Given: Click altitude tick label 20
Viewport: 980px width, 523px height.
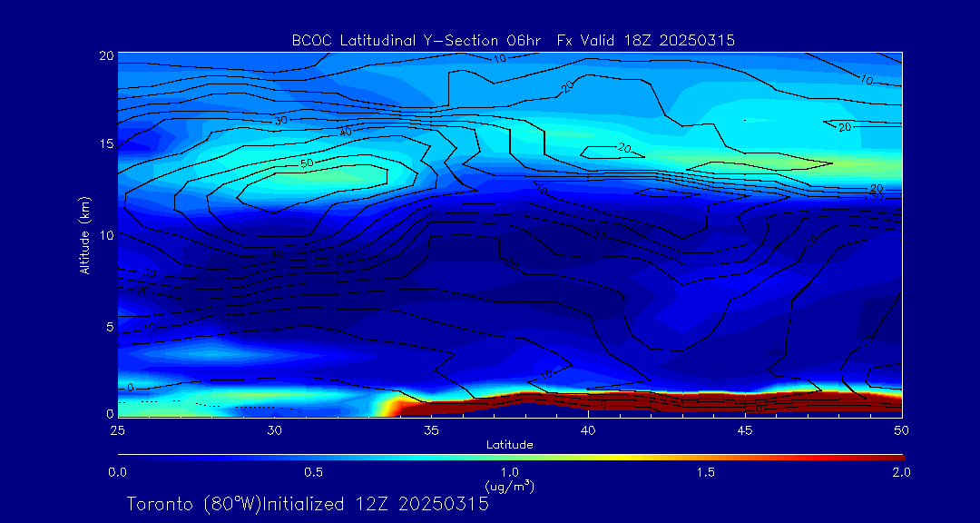Looking at the screenshot, I should point(105,55).
